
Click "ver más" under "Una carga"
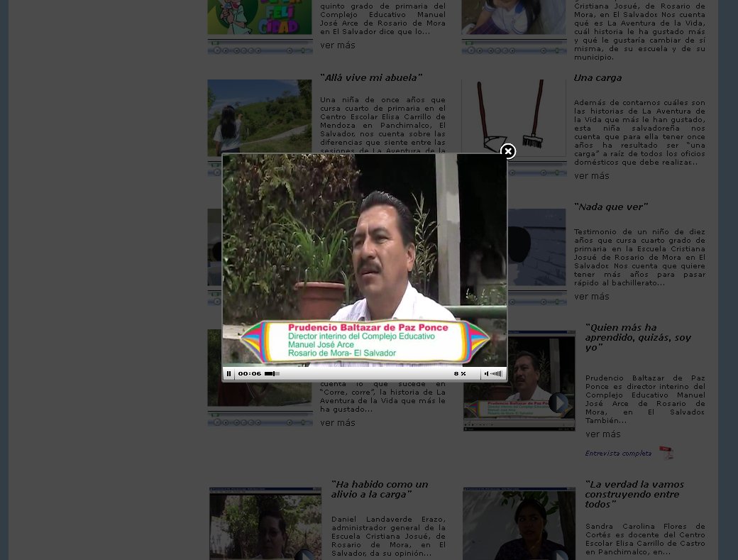click(x=591, y=175)
